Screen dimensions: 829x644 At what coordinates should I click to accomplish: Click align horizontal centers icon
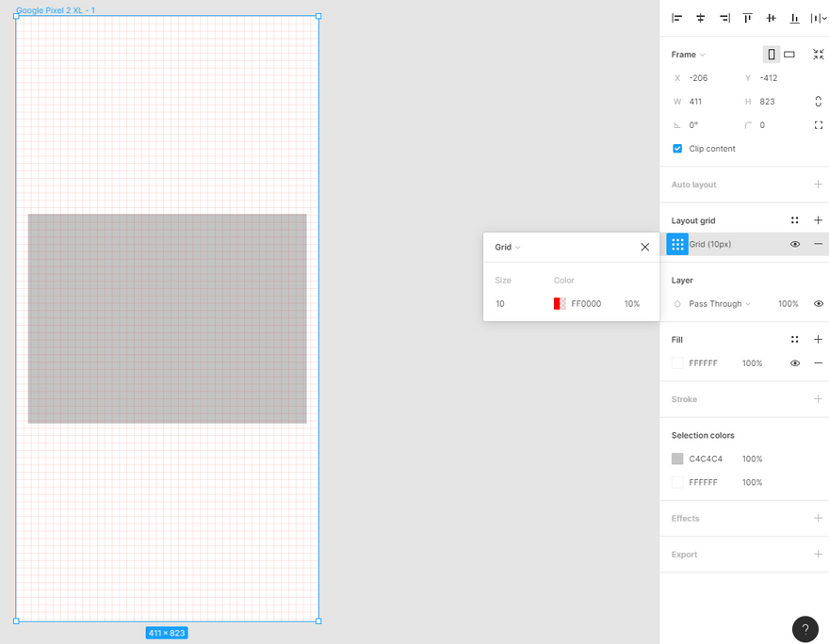coord(701,18)
